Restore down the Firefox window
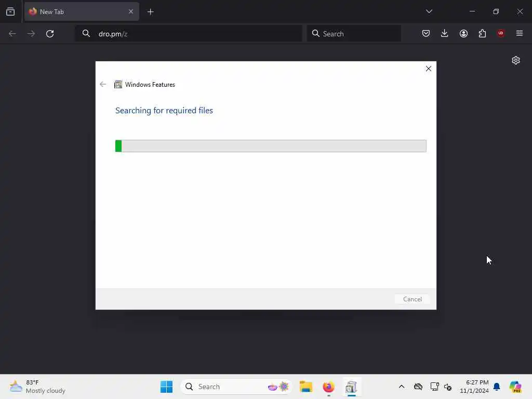The width and height of the screenshot is (532, 399). (x=496, y=11)
